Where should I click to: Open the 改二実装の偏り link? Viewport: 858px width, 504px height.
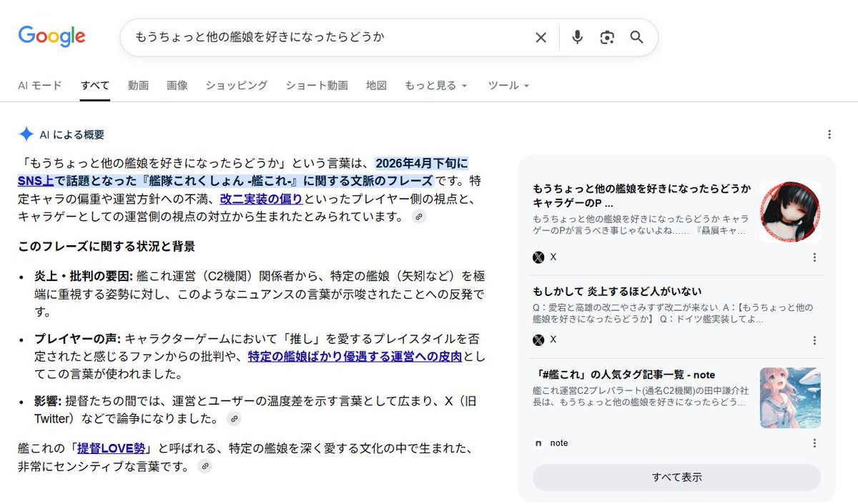261,198
